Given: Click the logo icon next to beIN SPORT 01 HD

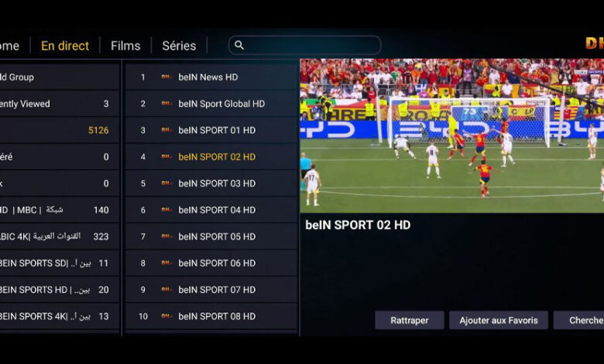Looking at the screenshot, I should coord(166,130).
